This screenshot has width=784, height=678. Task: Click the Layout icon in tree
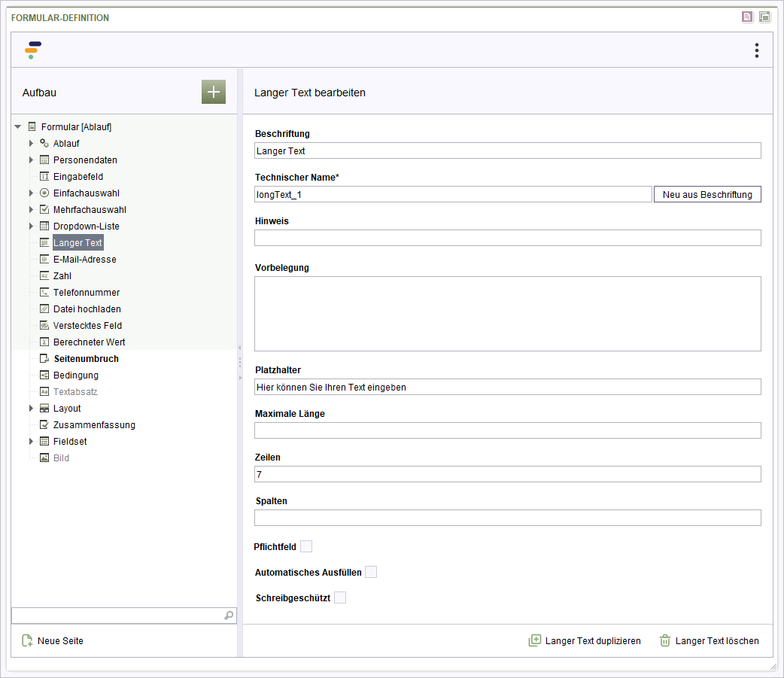44,408
